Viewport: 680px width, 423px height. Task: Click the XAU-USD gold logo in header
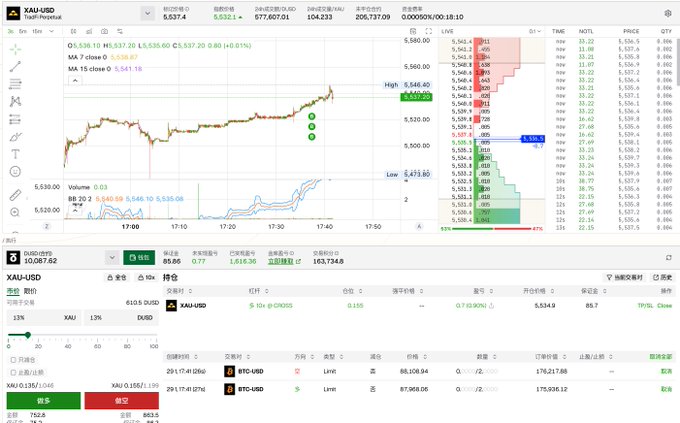tap(13, 13)
